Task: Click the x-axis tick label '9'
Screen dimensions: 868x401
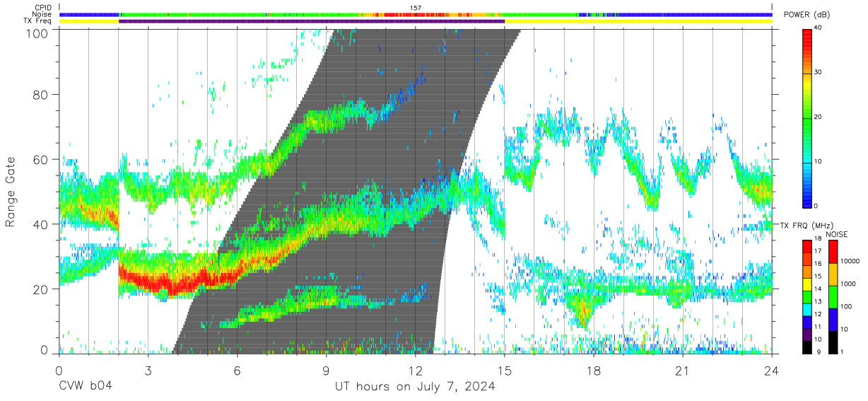Action: pyautogui.click(x=326, y=371)
